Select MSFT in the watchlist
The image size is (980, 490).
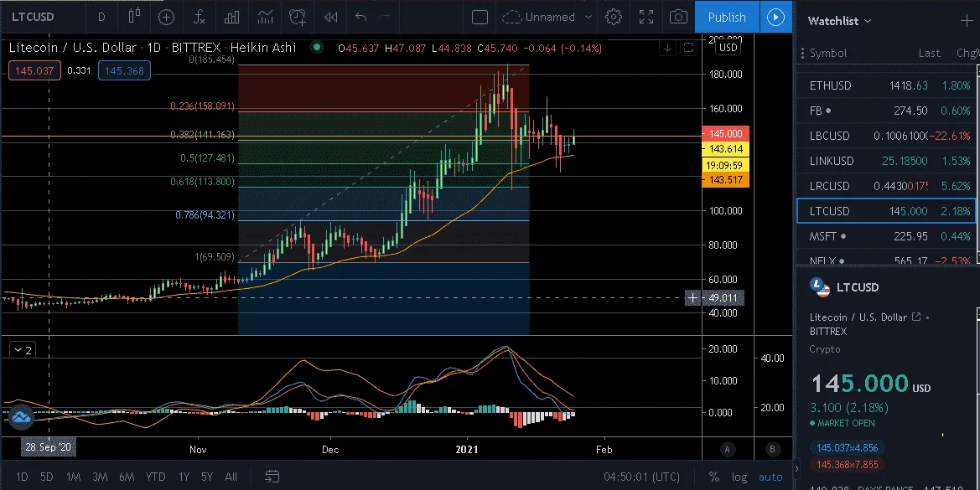[888, 236]
